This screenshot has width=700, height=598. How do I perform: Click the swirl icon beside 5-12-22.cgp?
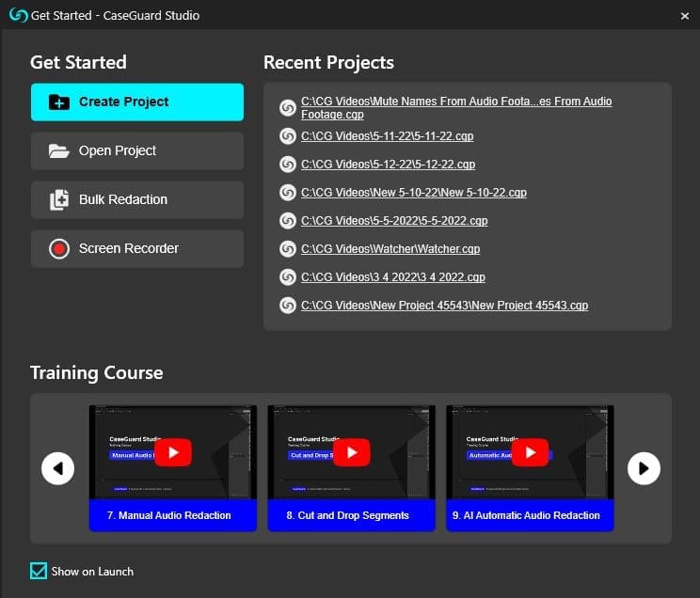pos(288,165)
